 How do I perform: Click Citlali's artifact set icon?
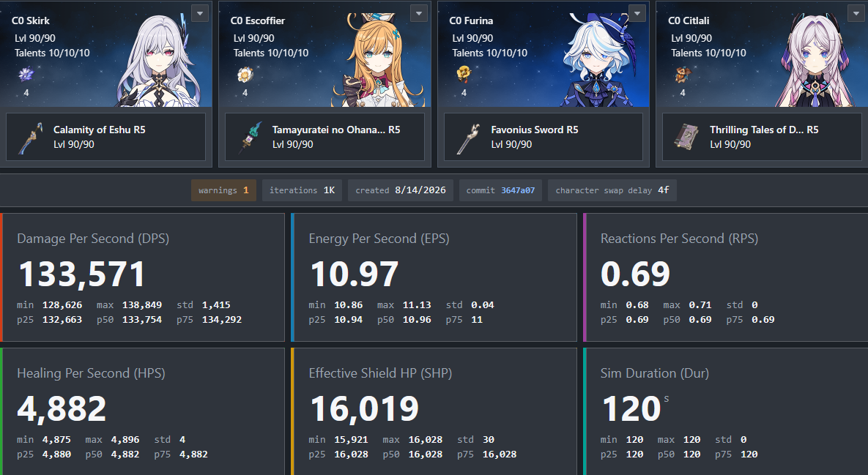coord(683,74)
